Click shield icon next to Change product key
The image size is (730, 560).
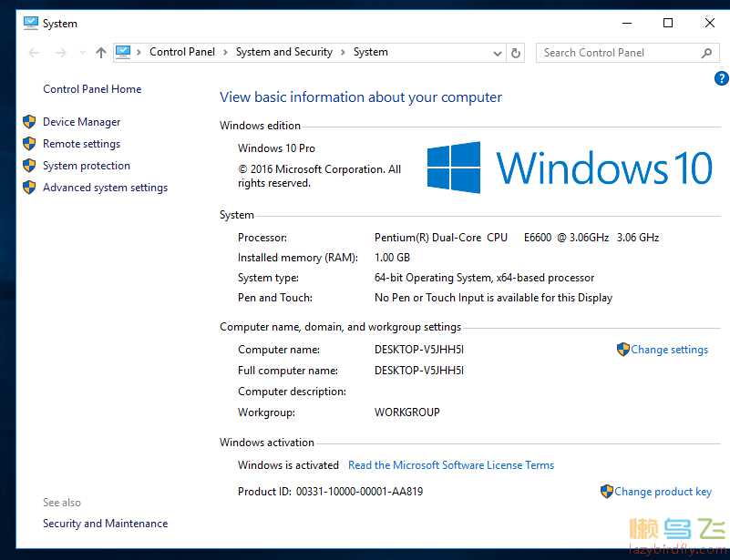pos(607,491)
